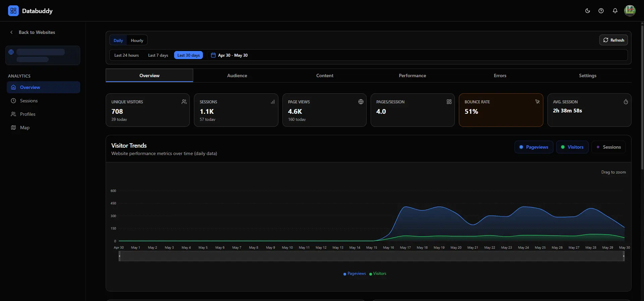Open the help question mark icon

(x=601, y=11)
